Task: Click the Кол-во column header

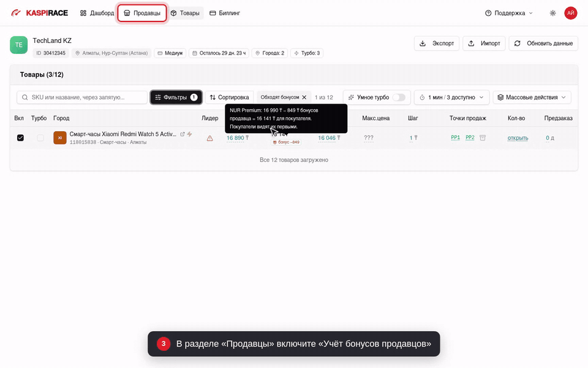Action: (x=516, y=118)
